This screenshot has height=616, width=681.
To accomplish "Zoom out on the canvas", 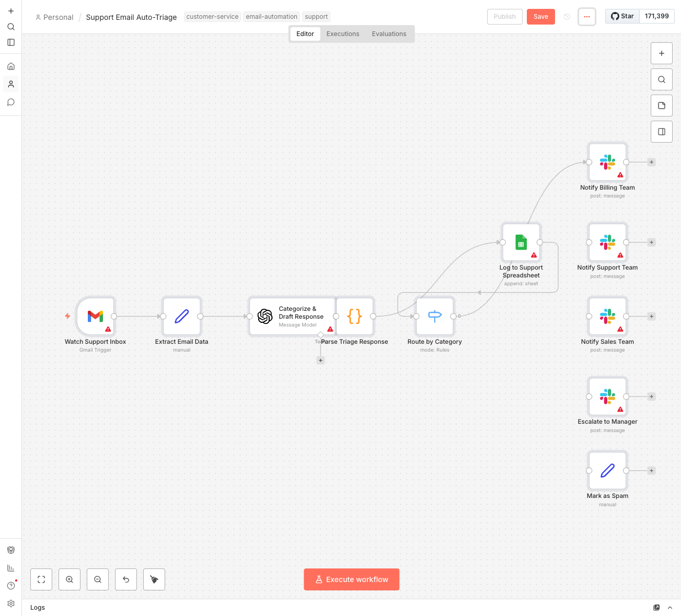I will coord(98,579).
